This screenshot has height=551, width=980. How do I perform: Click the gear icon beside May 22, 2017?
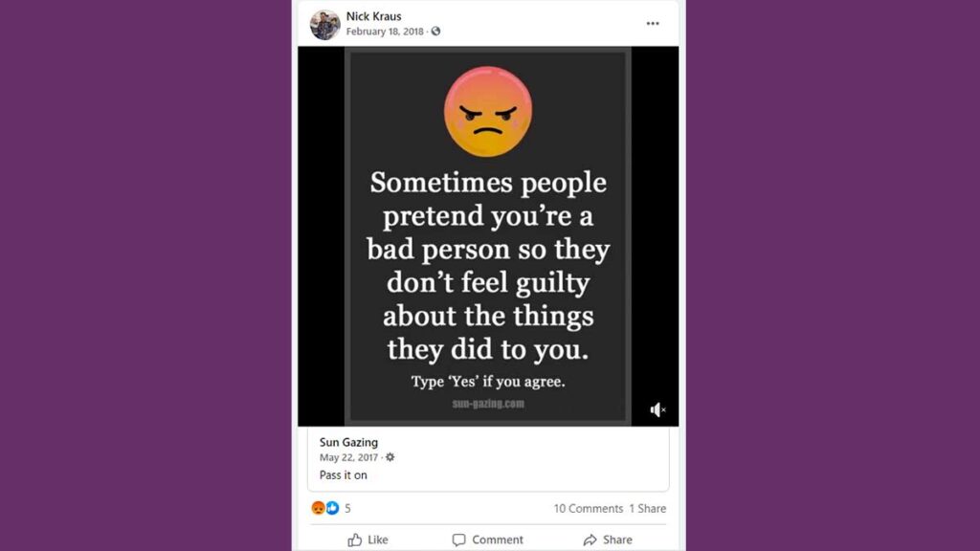(x=390, y=457)
